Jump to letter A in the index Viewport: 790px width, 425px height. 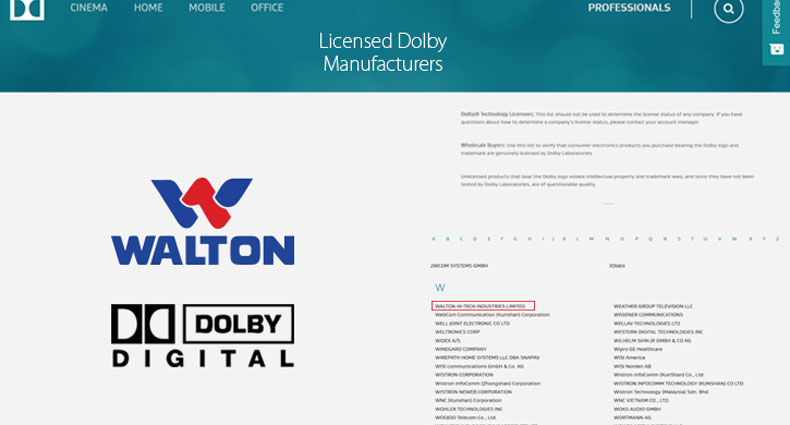click(434, 239)
